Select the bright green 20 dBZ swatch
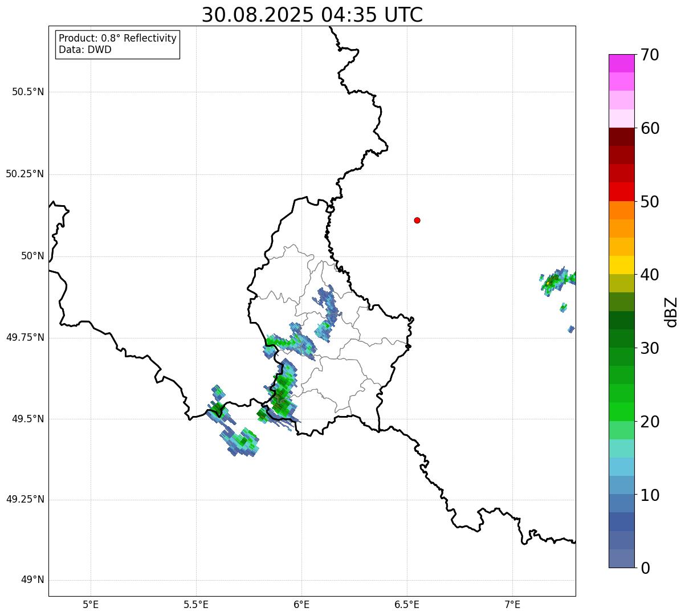Screen dimensions: 685x616 coord(622,412)
